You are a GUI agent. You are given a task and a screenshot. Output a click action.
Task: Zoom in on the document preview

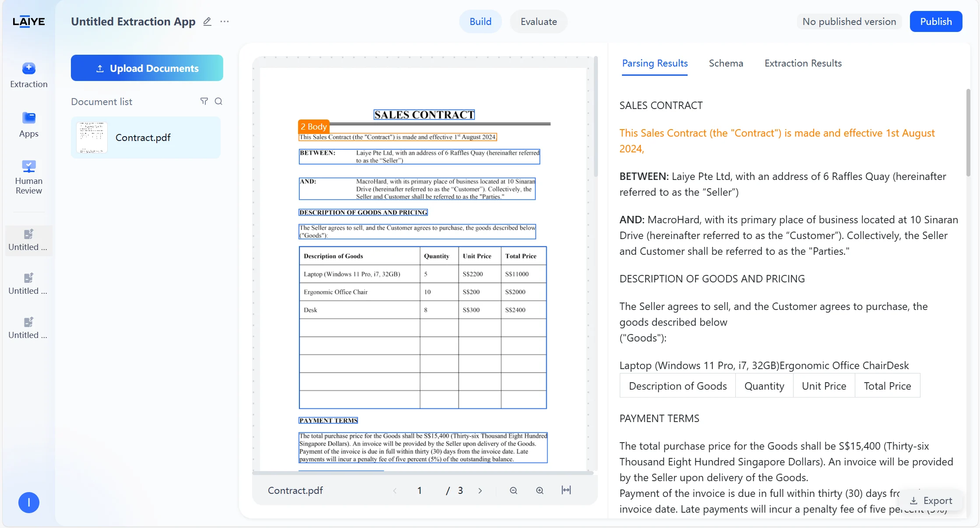pos(540,491)
